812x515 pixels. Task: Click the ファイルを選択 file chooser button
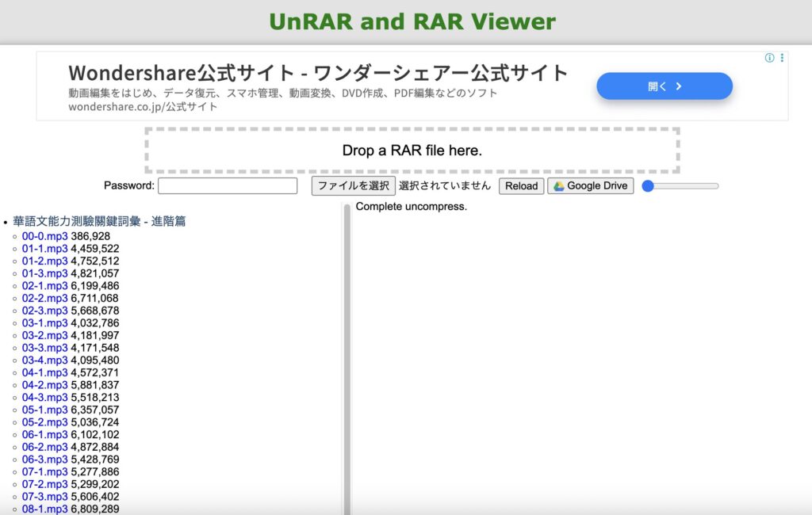[353, 186]
